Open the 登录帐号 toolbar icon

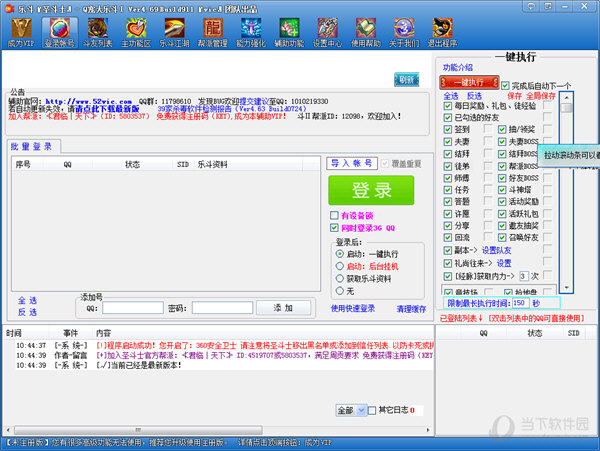pyautogui.click(x=60, y=33)
